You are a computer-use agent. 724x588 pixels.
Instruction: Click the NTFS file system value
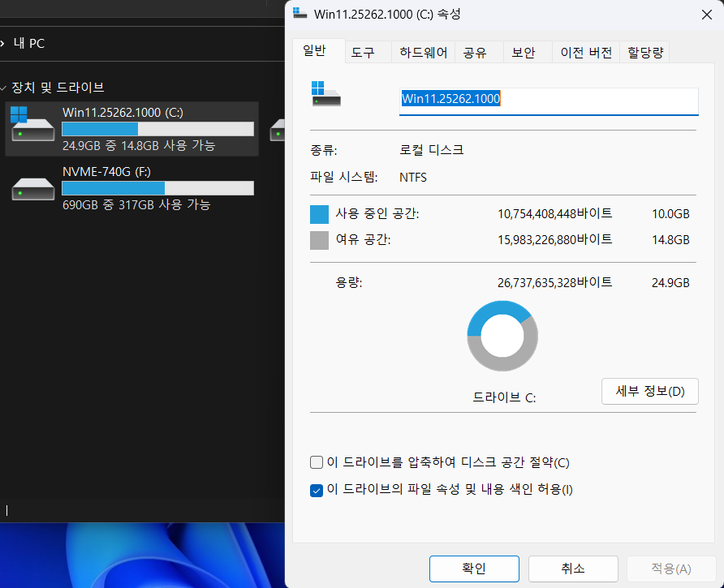click(413, 178)
